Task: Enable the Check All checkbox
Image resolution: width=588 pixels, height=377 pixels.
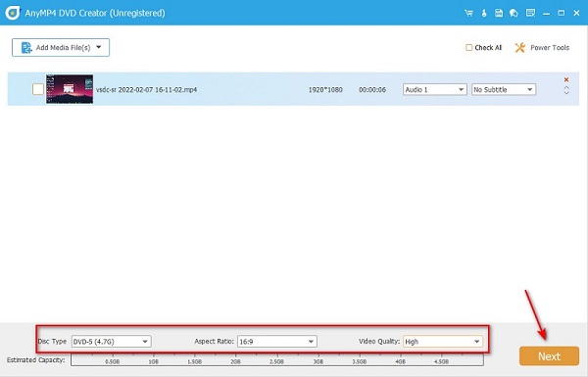Action: coord(468,48)
